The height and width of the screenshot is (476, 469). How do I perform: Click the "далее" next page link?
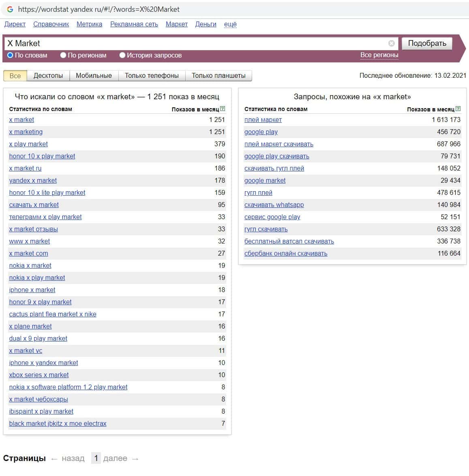tap(115, 458)
